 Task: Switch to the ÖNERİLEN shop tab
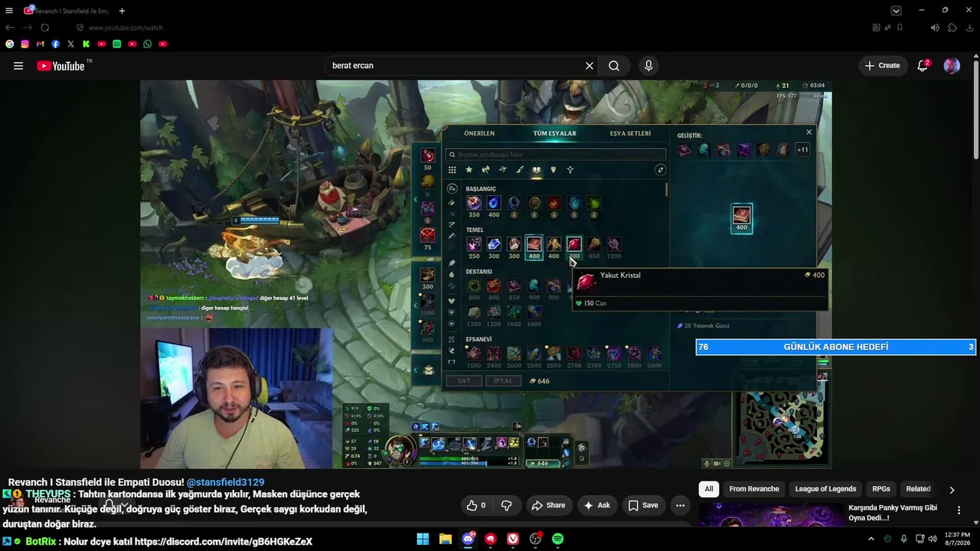click(x=479, y=133)
